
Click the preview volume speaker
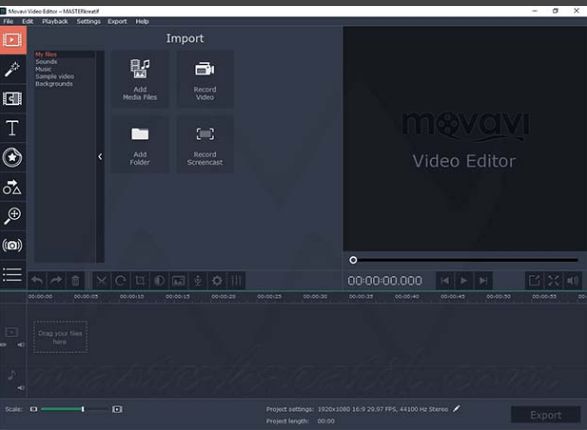(x=573, y=280)
